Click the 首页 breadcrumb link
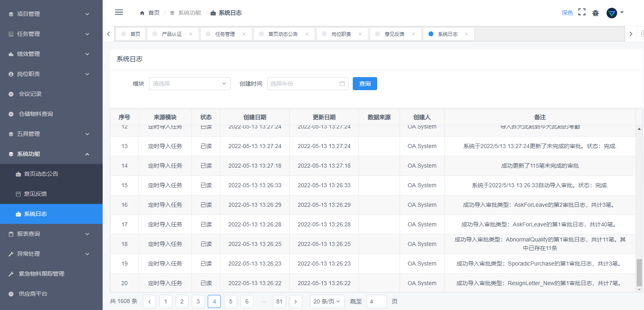This screenshot has width=644, height=310. (x=154, y=13)
